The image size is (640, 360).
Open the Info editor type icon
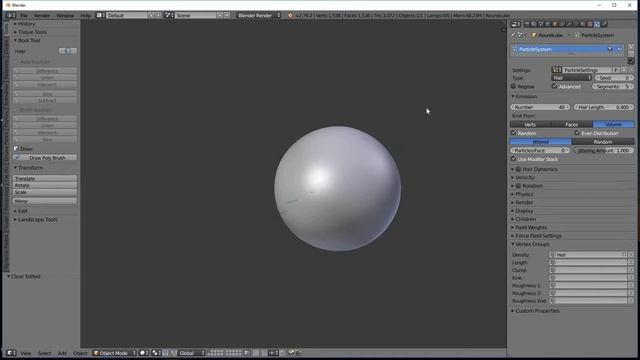pyautogui.click(x=11, y=15)
